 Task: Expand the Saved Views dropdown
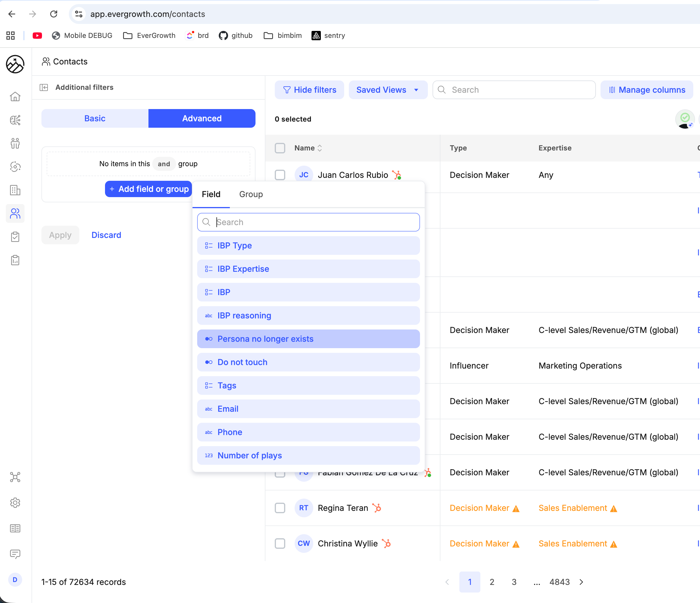coord(388,90)
